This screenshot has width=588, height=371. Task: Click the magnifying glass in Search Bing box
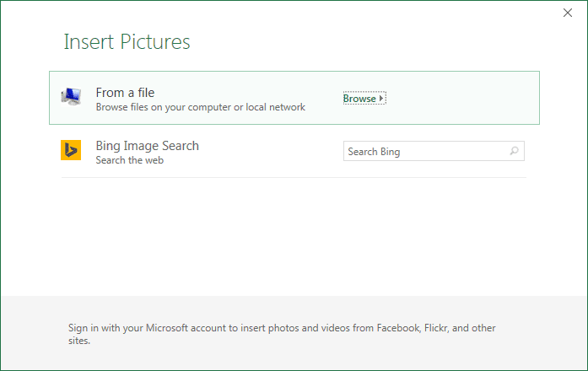[514, 152]
